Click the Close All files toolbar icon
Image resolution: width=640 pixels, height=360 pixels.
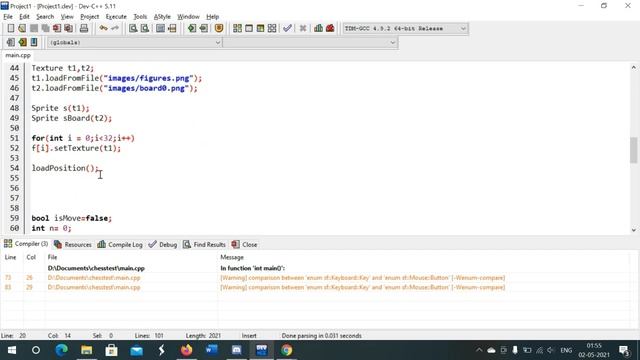tap(69, 28)
